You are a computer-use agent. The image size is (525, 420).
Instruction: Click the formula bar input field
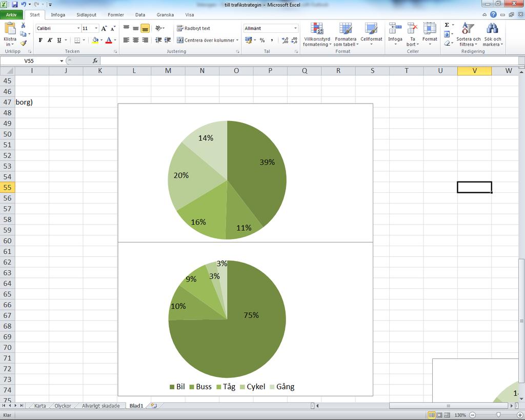(x=309, y=61)
